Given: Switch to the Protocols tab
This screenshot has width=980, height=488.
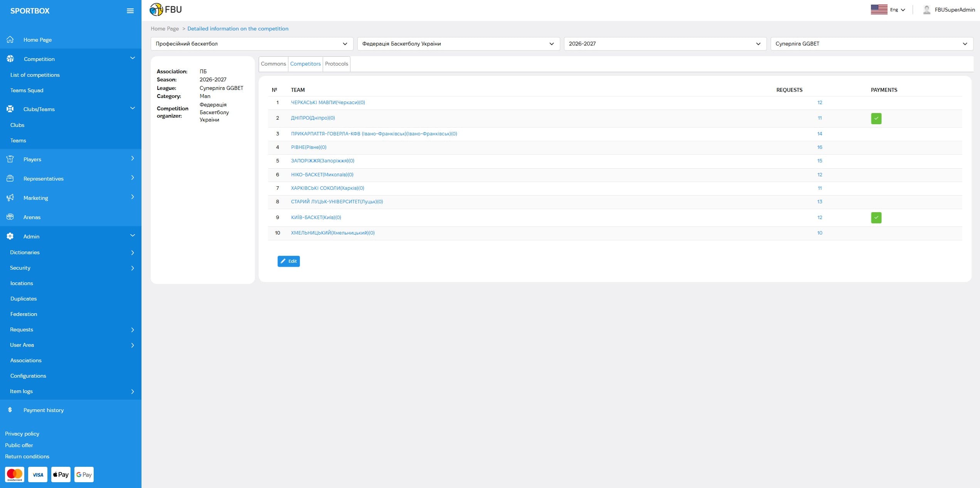Looking at the screenshot, I should click(x=337, y=64).
